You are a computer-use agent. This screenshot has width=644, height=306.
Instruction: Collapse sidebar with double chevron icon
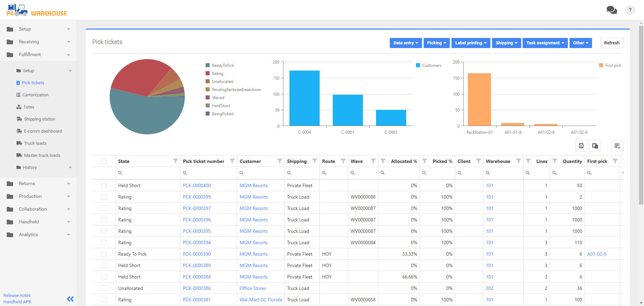(x=70, y=299)
